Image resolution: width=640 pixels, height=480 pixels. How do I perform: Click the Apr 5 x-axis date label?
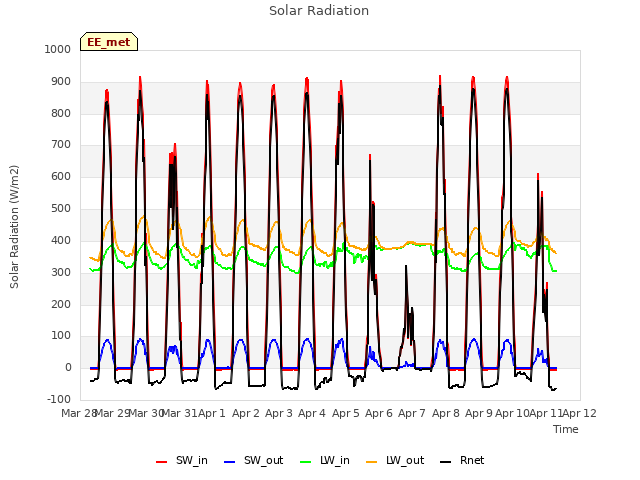point(346,413)
